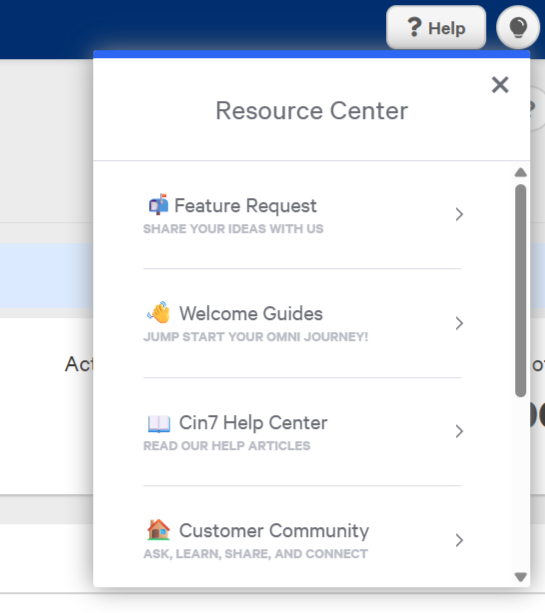This screenshot has height=613, width=545.
Task: Expand Feature Request chevron arrow
Action: click(459, 214)
